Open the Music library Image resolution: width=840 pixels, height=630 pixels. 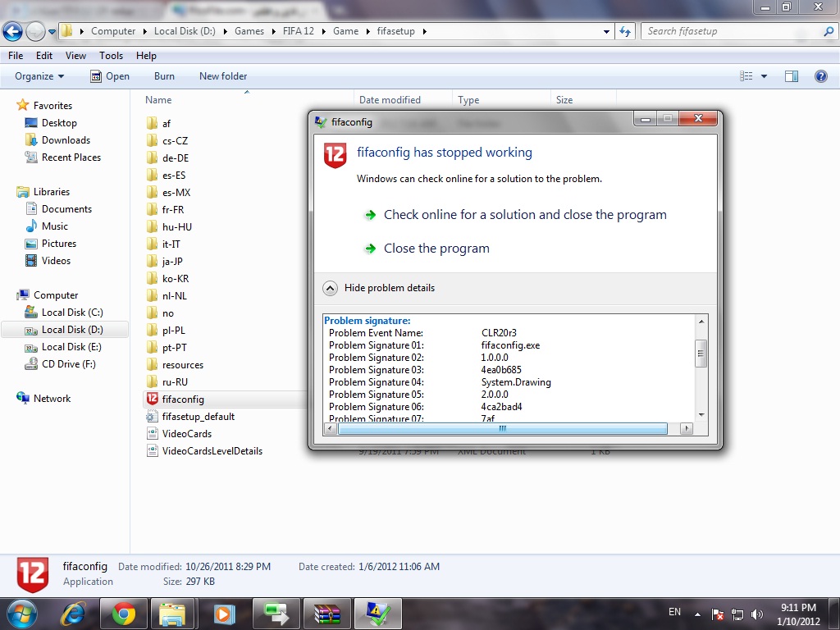point(55,226)
